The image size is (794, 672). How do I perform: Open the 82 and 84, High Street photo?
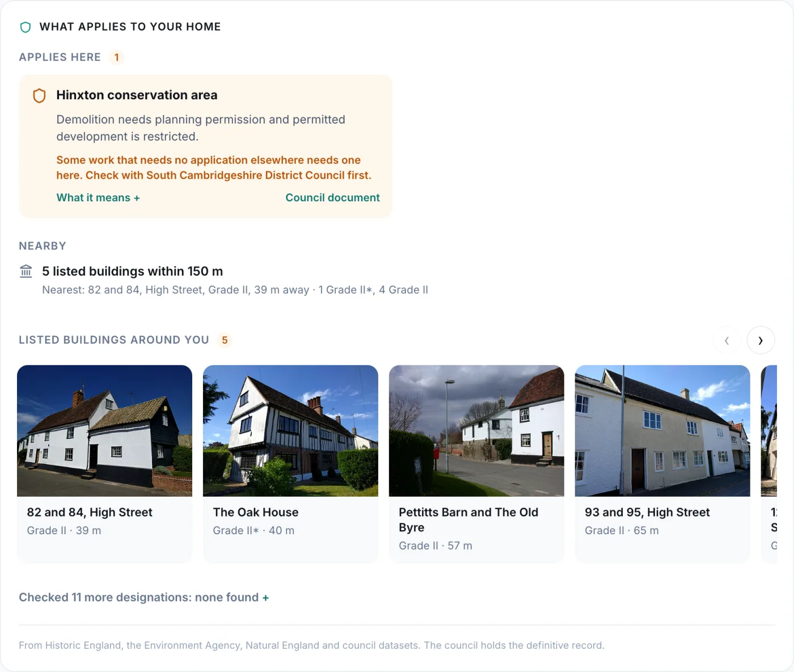point(104,431)
